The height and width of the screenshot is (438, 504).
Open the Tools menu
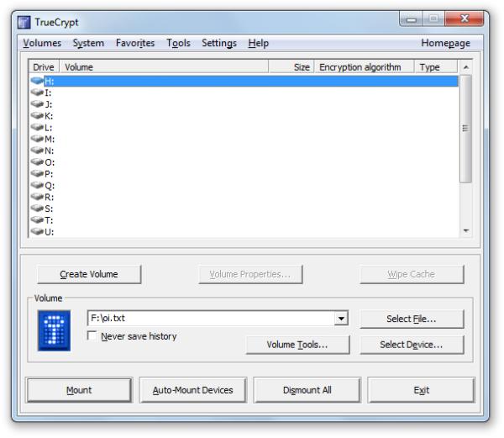[x=178, y=43]
